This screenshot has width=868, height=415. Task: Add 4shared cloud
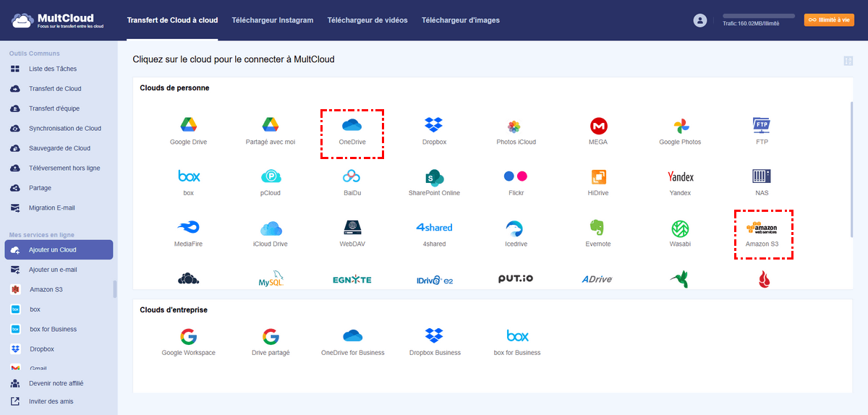[434, 234]
